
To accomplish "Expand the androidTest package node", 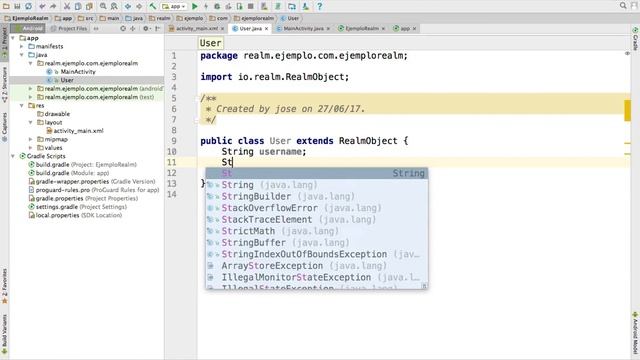I will pos(31,89).
